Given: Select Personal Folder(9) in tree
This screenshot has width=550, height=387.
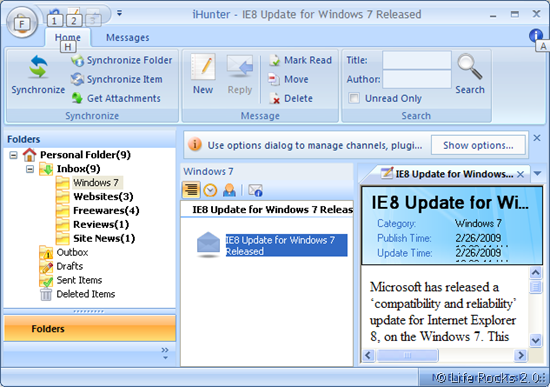Looking at the screenshot, I should click(x=85, y=155).
